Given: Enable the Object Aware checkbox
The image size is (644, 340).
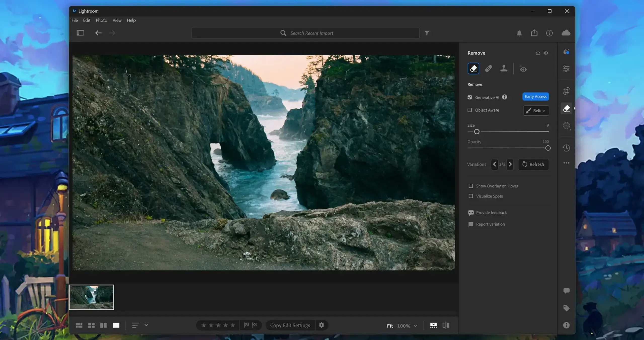Looking at the screenshot, I should (470, 110).
